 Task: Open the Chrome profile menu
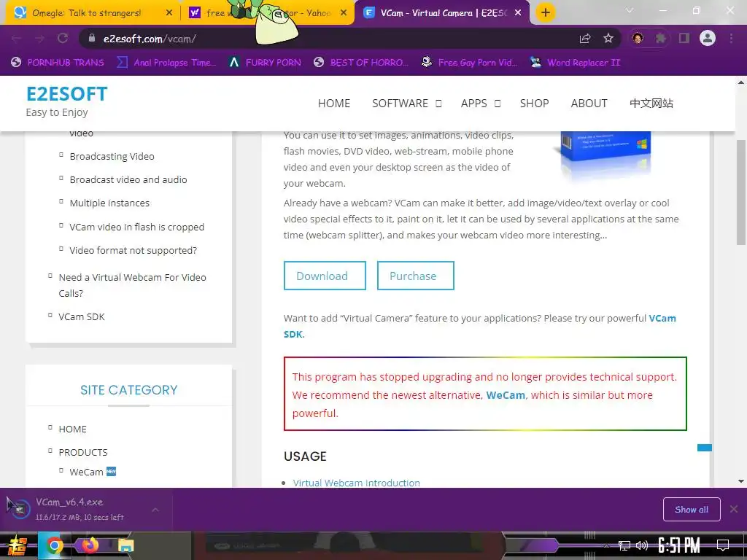click(708, 38)
